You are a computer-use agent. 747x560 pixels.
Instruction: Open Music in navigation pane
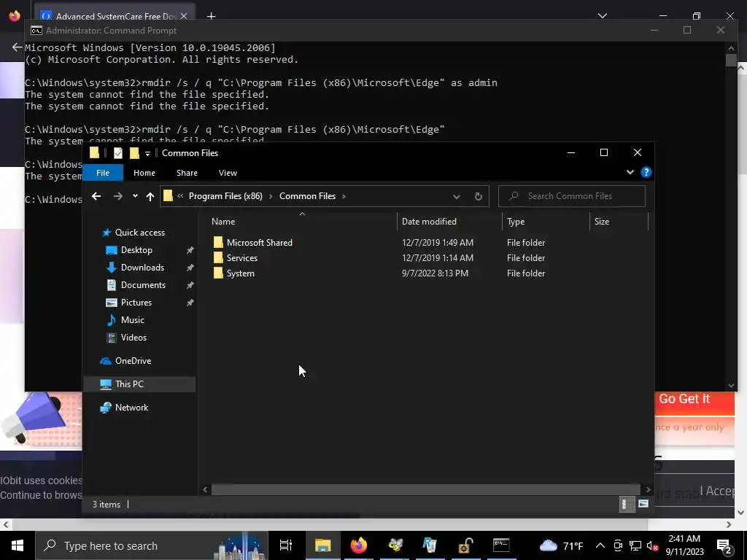pos(133,320)
